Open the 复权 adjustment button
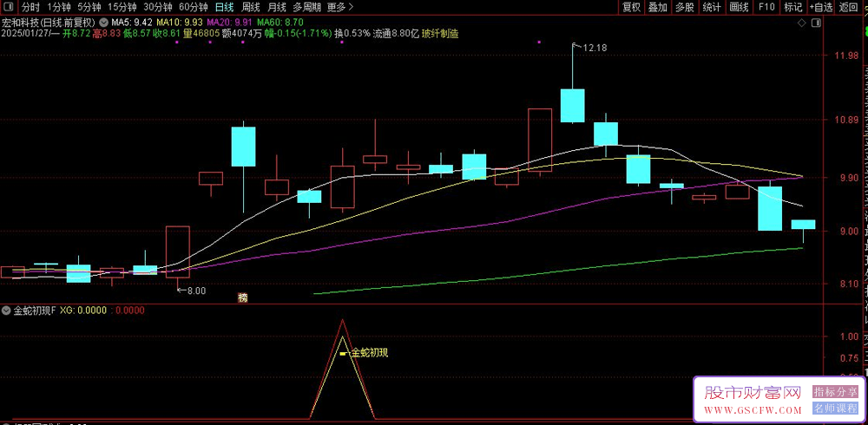 coord(631,7)
